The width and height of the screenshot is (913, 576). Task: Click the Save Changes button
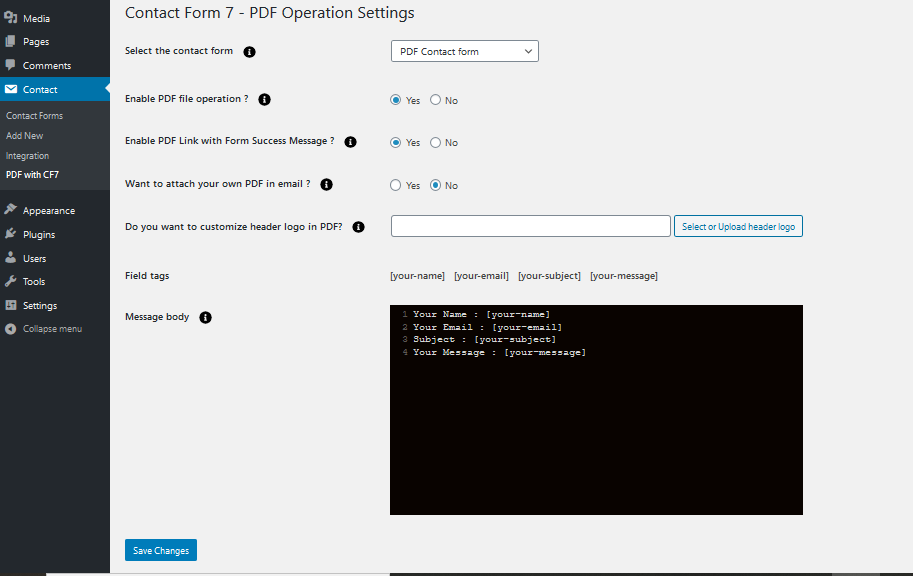(161, 551)
